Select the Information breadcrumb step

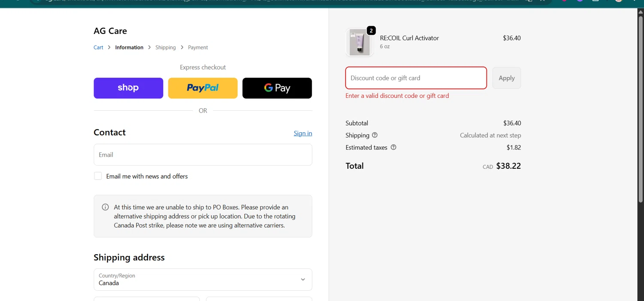129,47
